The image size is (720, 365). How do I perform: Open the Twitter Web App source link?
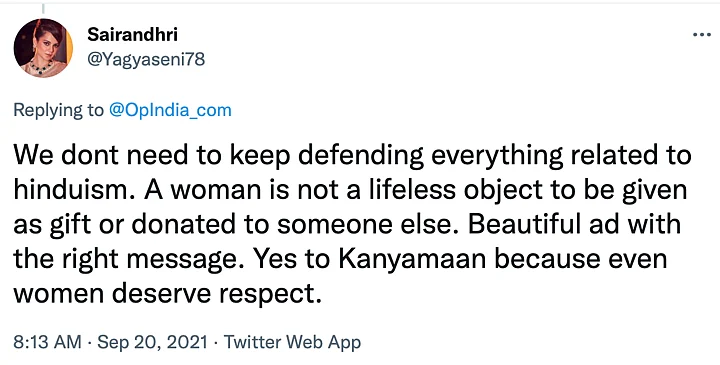(x=292, y=343)
